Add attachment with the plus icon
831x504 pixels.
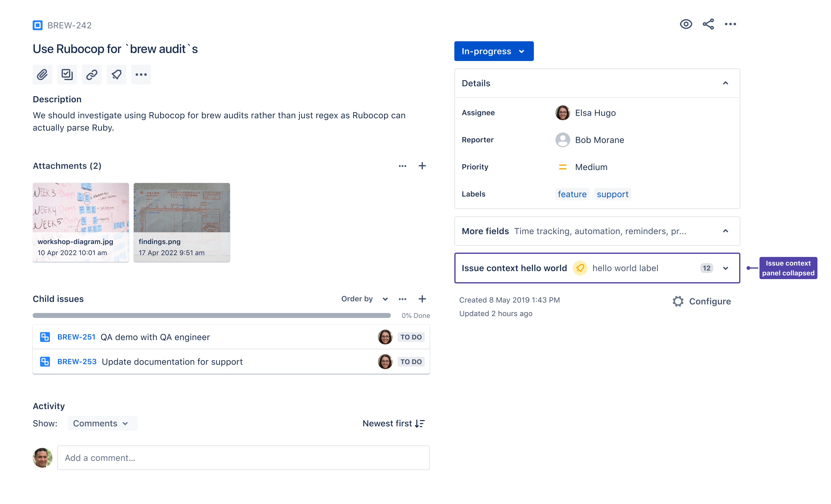tap(422, 166)
